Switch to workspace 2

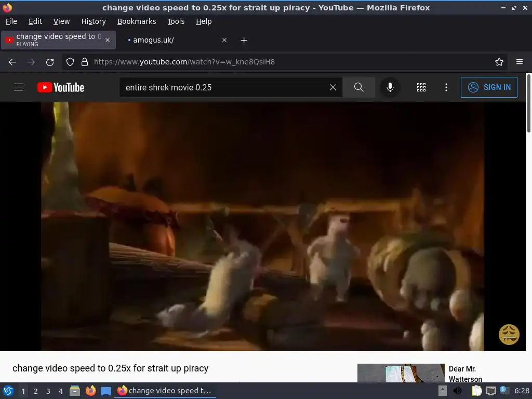(x=36, y=391)
